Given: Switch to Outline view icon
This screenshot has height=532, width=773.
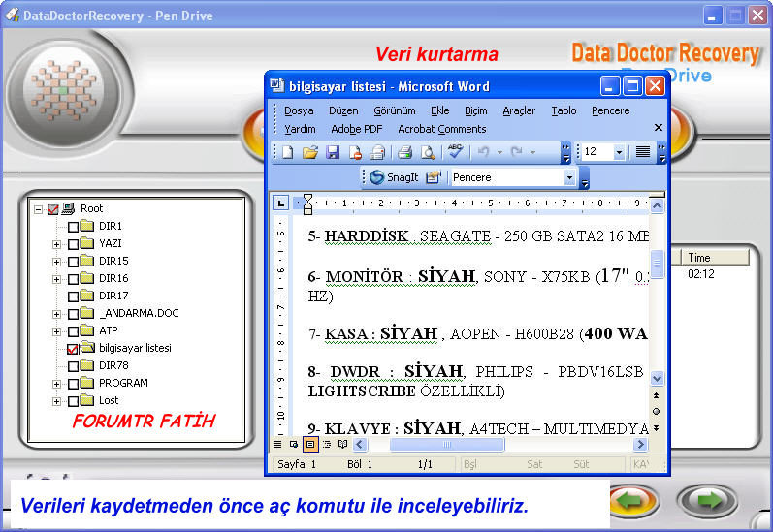Looking at the screenshot, I should (x=326, y=445).
